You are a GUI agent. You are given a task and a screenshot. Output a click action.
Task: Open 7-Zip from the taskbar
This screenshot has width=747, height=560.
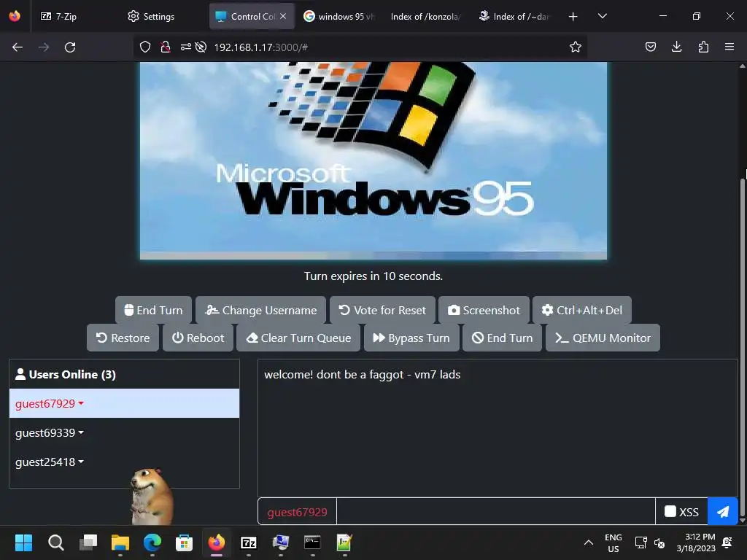click(249, 542)
